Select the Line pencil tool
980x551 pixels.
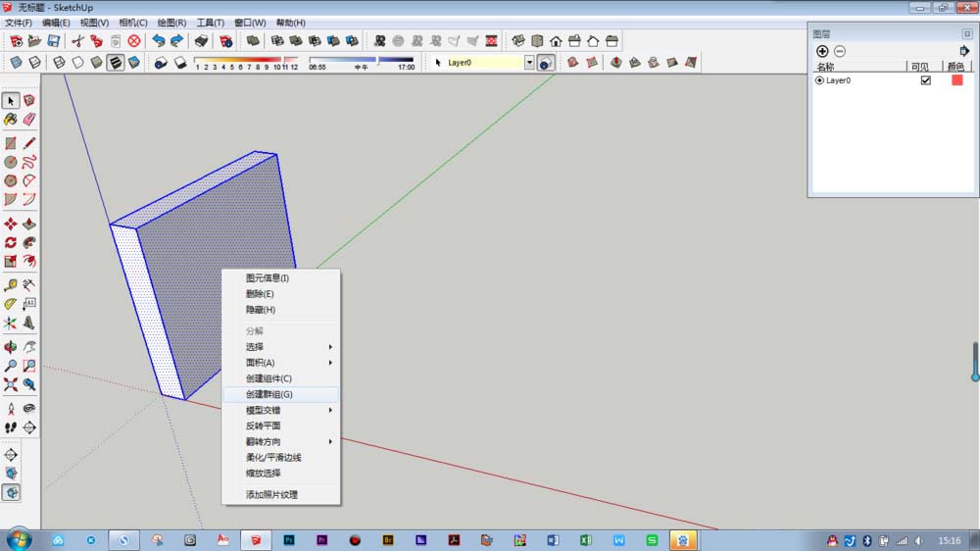pos(29,143)
